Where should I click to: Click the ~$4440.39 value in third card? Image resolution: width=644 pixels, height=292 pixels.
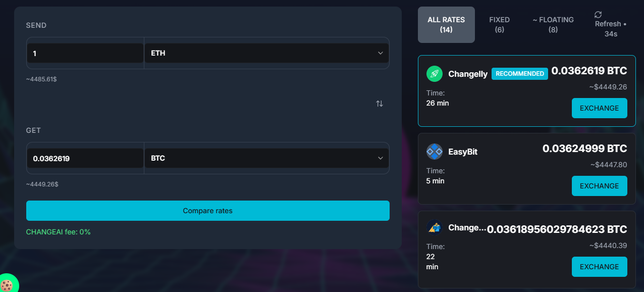pos(609,246)
